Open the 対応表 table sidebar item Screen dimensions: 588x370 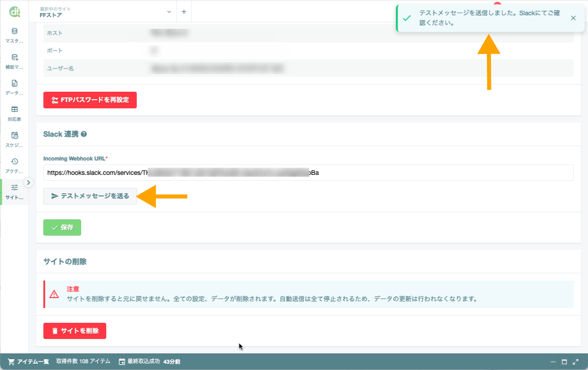pyautogui.click(x=14, y=114)
